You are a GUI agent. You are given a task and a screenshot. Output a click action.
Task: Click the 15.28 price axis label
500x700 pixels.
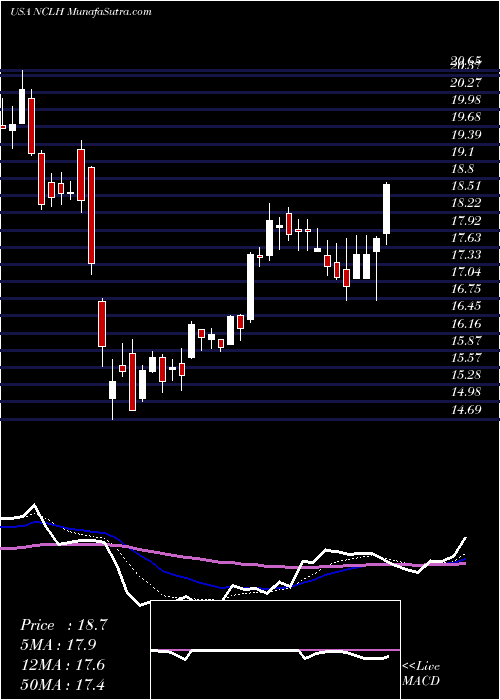point(466,375)
